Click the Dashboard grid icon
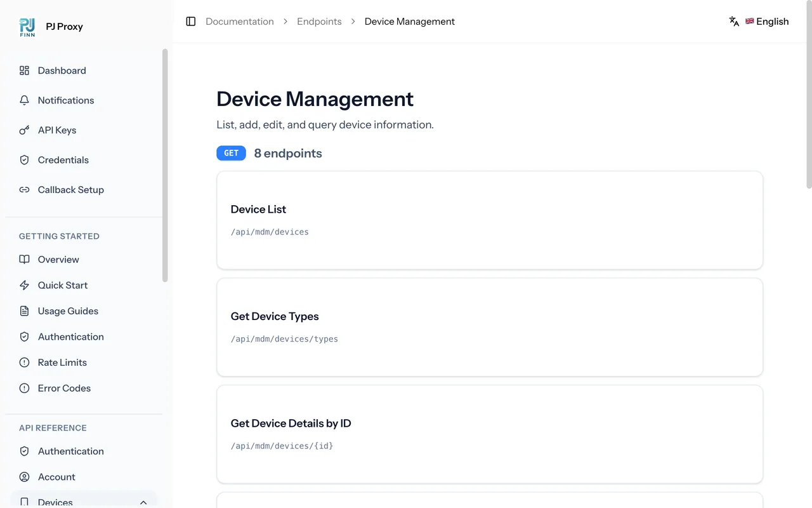 coord(24,70)
